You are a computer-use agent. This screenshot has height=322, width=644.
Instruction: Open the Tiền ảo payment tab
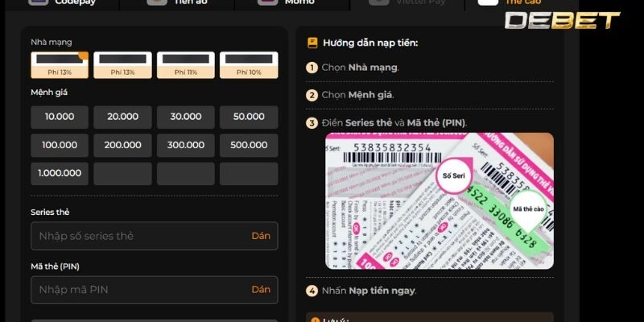click(176, 3)
